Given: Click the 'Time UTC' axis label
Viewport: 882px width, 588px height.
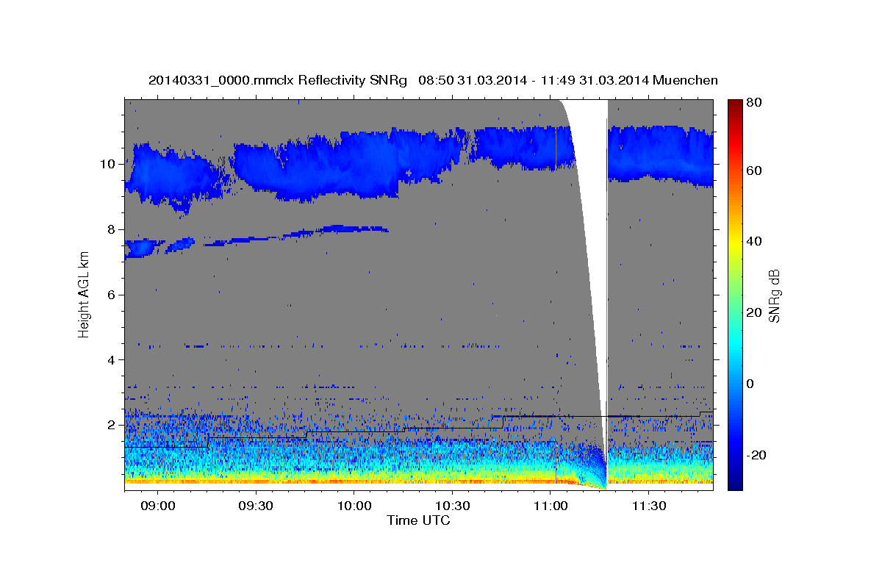Looking at the screenshot, I should (418, 520).
